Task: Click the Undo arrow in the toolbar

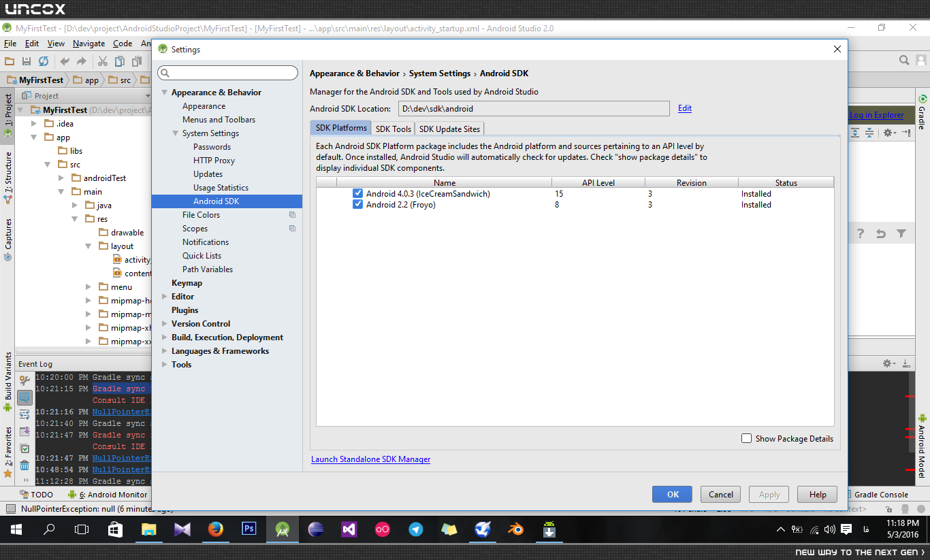Action: pos(65,61)
